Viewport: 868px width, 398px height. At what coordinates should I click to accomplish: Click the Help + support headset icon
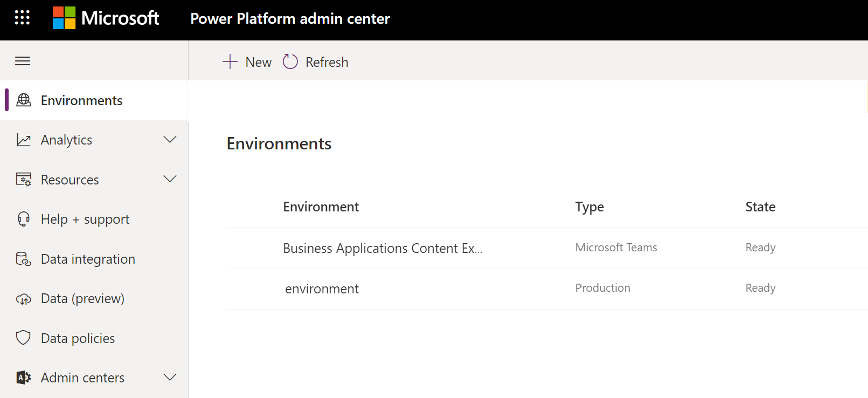(24, 219)
